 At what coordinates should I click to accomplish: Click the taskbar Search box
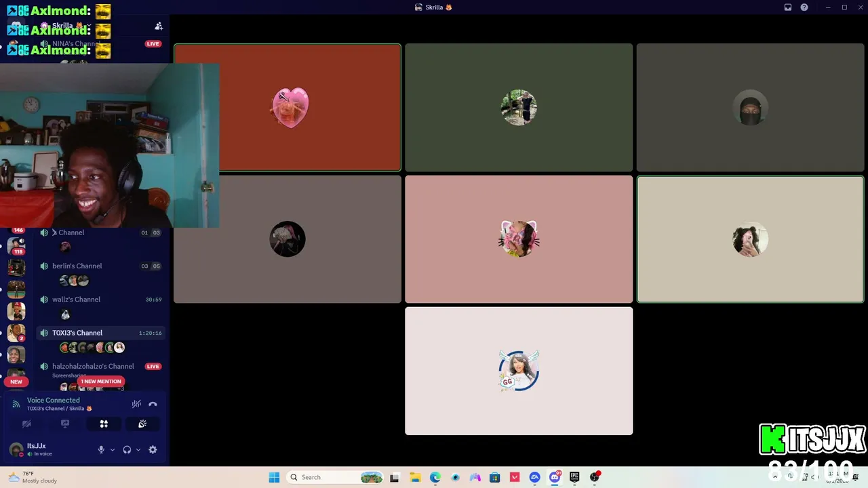point(336,477)
